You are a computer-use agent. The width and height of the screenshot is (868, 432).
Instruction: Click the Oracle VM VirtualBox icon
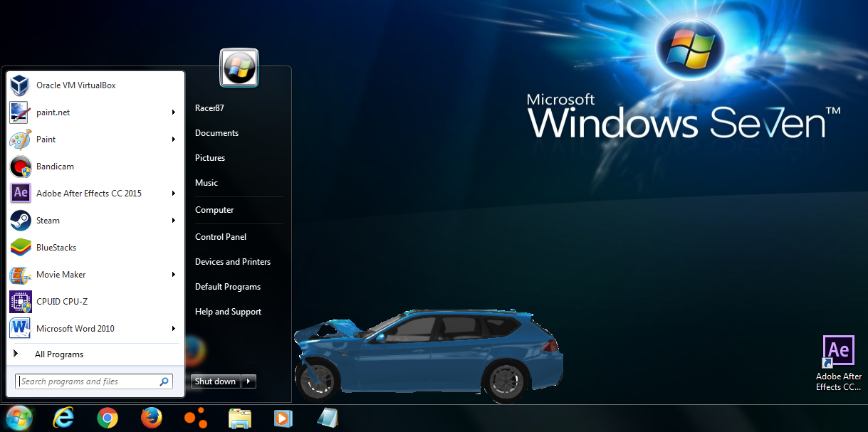pyautogui.click(x=21, y=85)
